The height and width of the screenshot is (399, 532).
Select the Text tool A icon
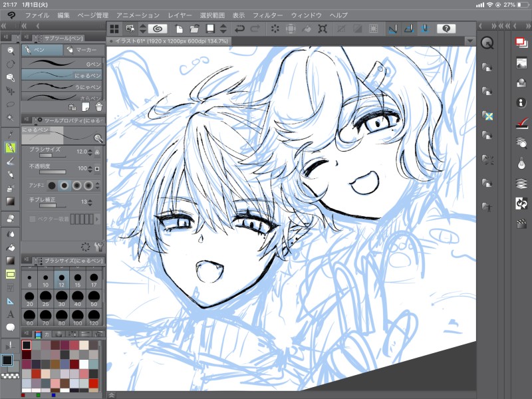[11, 314]
